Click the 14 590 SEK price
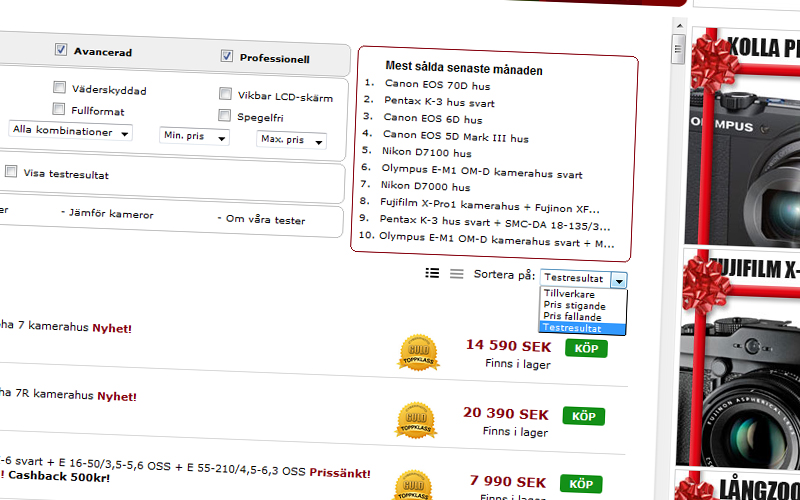Viewport: 800px width, 500px height. (508, 346)
